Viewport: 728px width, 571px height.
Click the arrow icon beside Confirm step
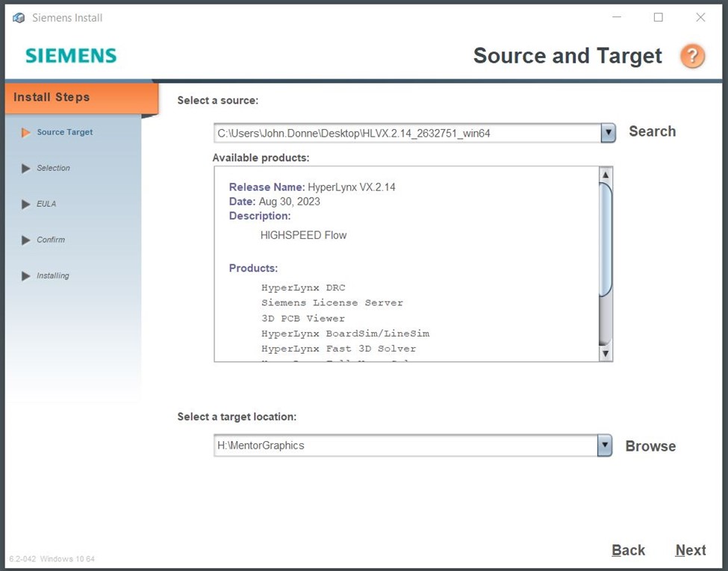pyautogui.click(x=26, y=240)
